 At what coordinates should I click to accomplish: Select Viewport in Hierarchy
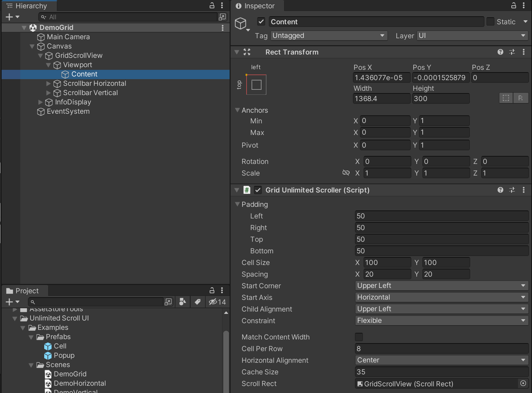point(77,65)
